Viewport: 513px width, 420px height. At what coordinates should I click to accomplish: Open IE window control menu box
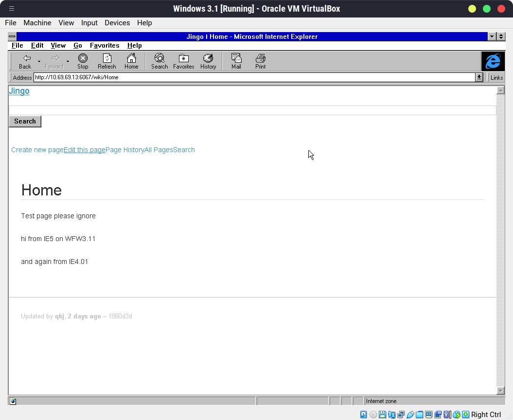coord(12,36)
